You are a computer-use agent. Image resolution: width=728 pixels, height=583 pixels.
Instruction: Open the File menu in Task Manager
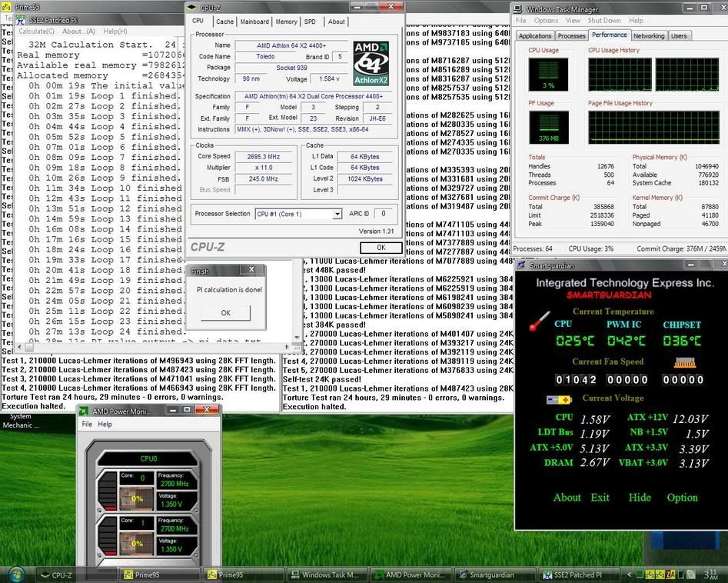coord(521,21)
